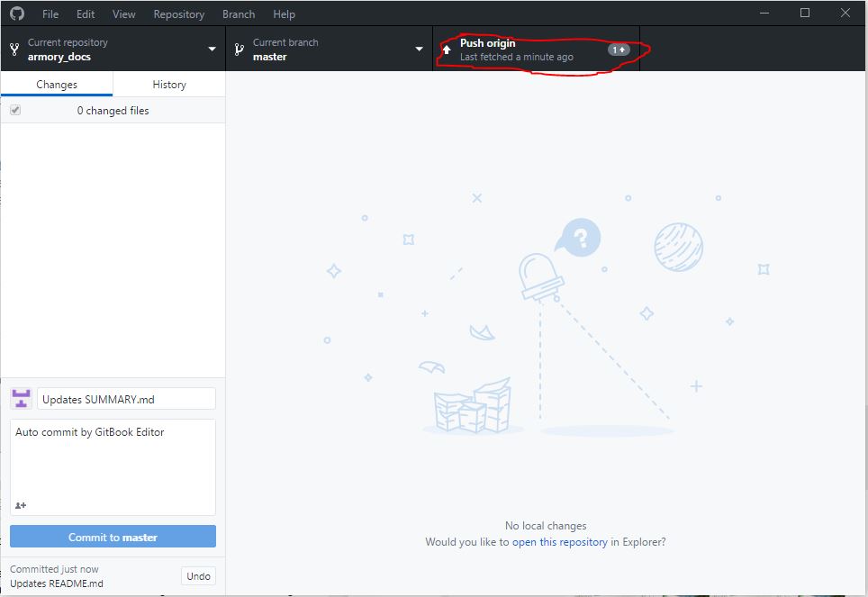The width and height of the screenshot is (868, 597).
Task: Click the 0 changed files label
Action: tap(113, 111)
